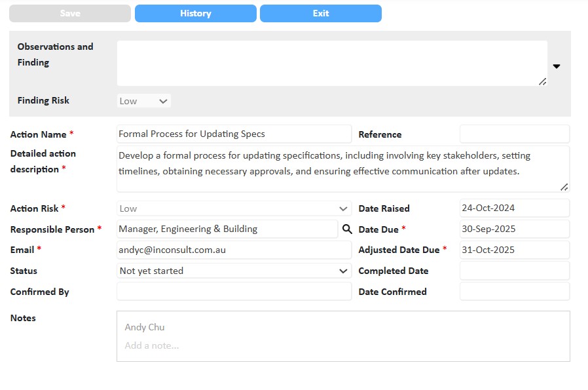Click the Date Confirmed field

point(514,292)
